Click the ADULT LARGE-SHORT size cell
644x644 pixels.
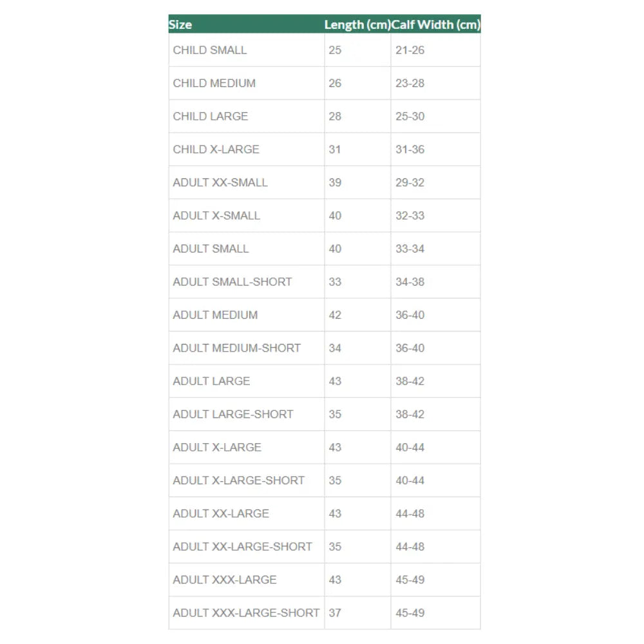point(233,414)
